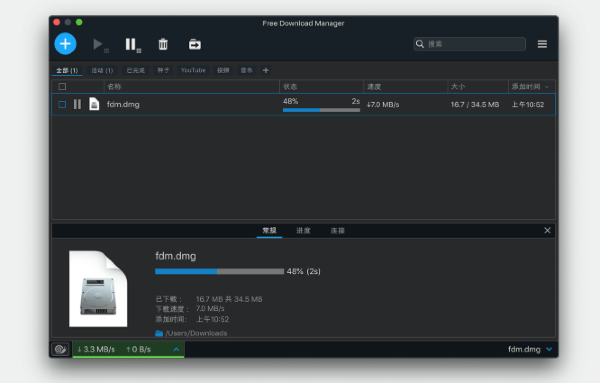The image size is (600, 383).
Task: Close the download details panel
Action: 548,230
